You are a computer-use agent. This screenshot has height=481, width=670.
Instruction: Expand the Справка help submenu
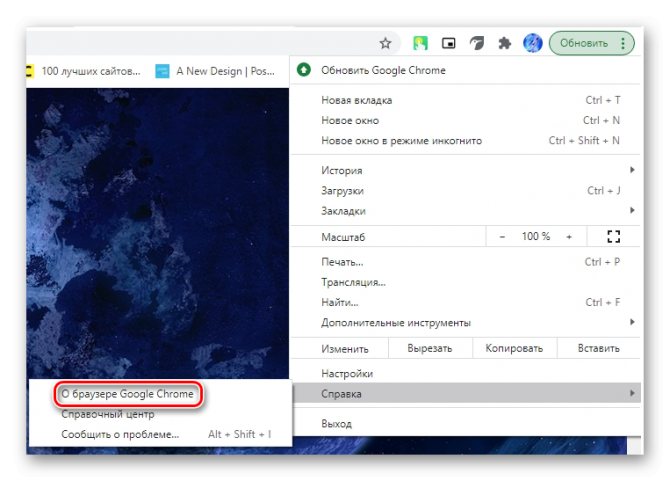click(x=466, y=393)
